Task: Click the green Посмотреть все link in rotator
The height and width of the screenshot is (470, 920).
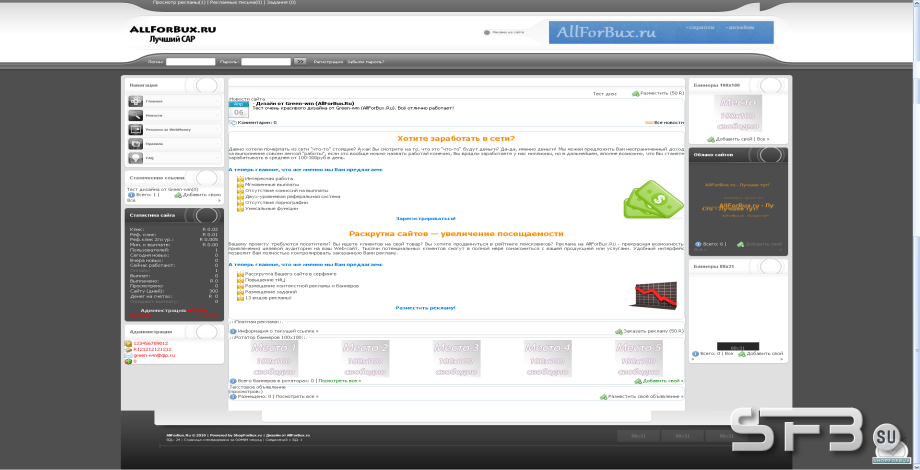Action: pos(340,381)
